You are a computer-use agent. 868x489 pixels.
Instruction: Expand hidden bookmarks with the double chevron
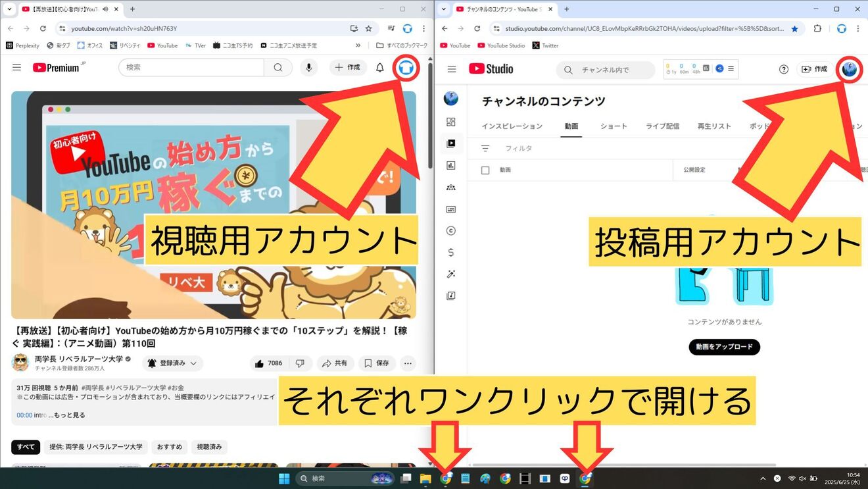[358, 45]
